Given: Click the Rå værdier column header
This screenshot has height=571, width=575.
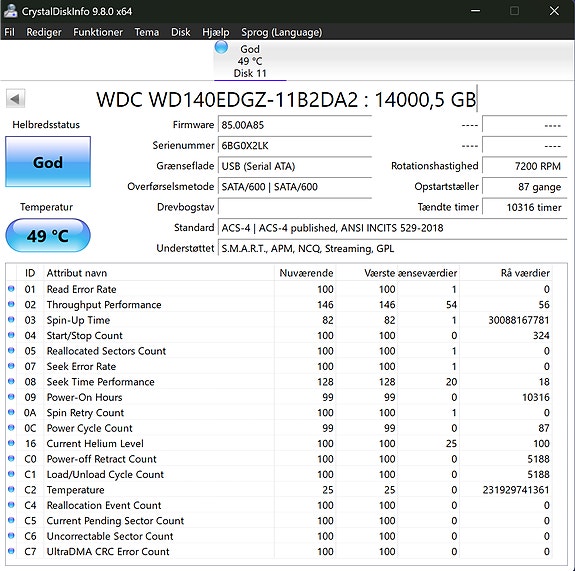Looking at the screenshot, I should click(x=525, y=273).
